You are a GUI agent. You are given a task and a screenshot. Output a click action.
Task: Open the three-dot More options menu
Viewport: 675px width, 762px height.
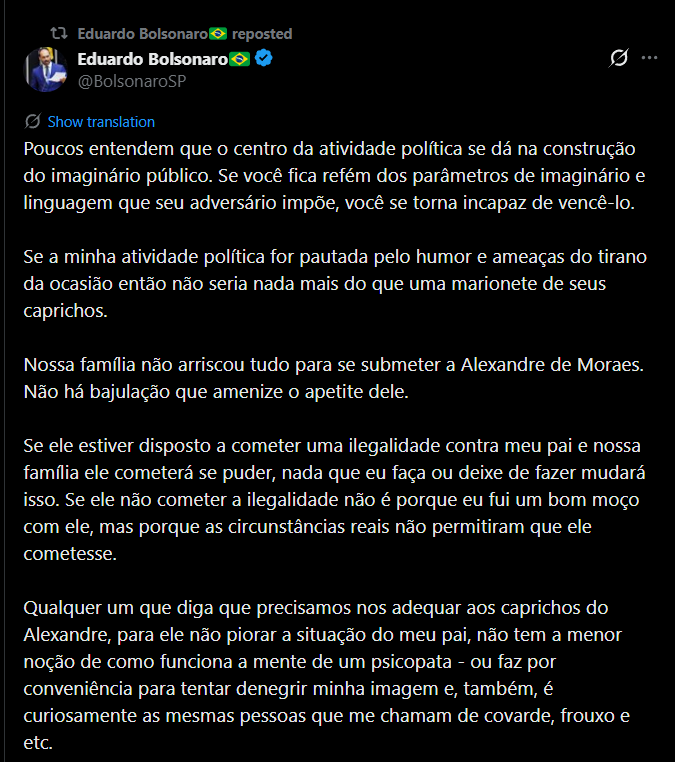[x=650, y=58]
